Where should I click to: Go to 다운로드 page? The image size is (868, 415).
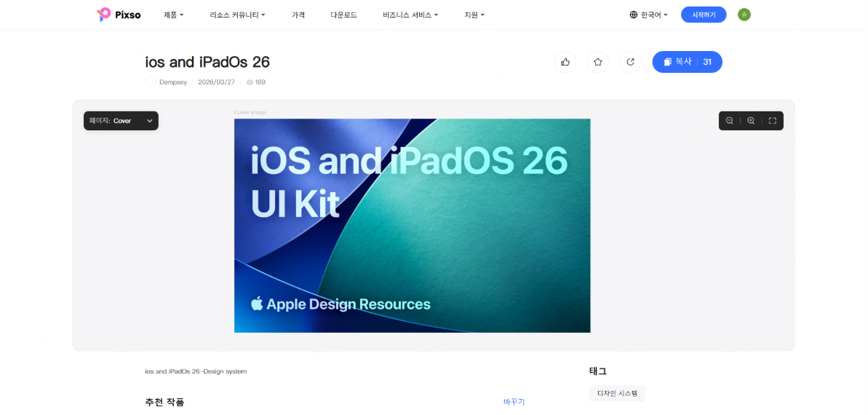tap(343, 15)
